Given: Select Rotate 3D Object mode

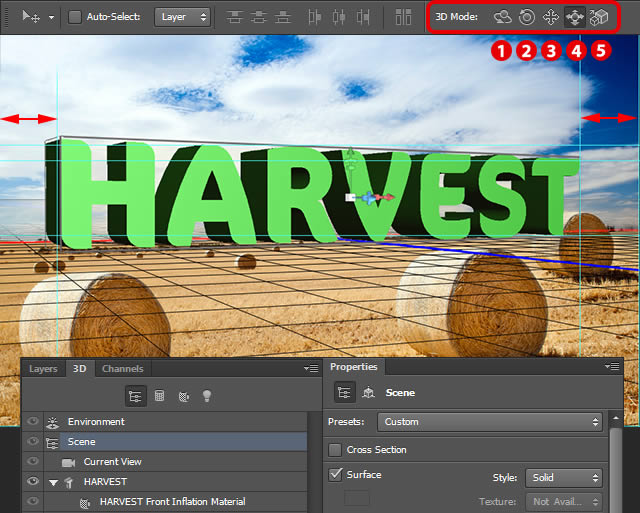Looking at the screenshot, I should (x=503, y=17).
